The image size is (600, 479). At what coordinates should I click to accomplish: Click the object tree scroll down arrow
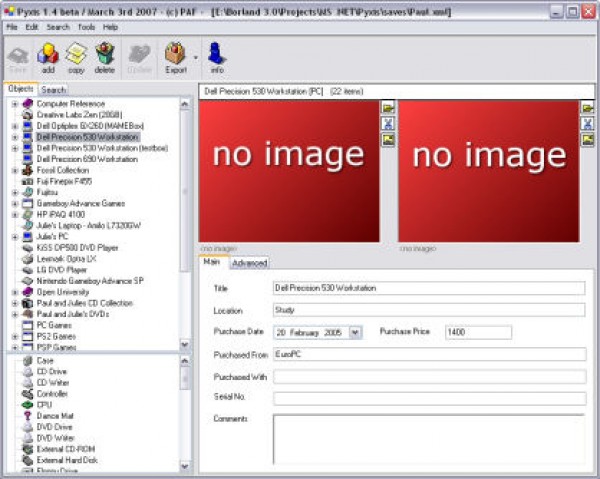(x=184, y=344)
